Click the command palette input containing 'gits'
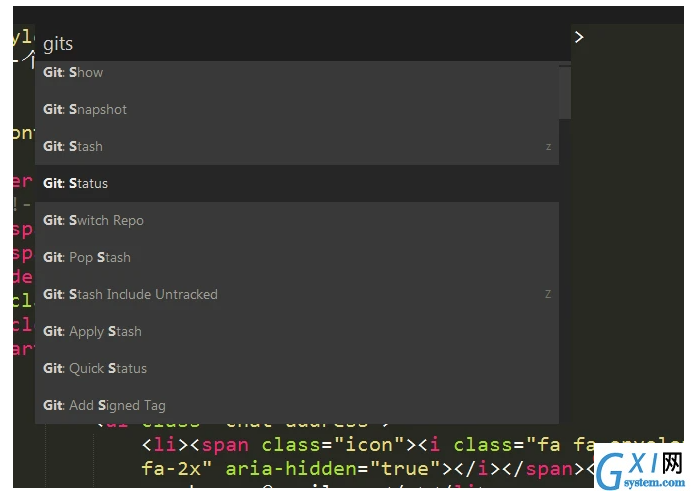The width and height of the screenshot is (692, 491). [x=303, y=43]
